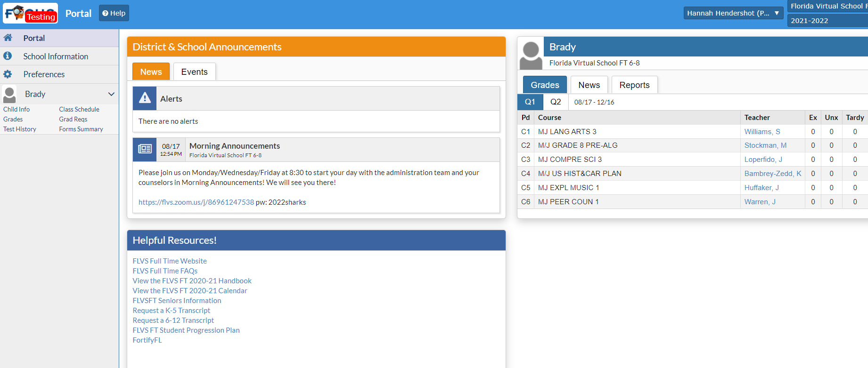
Task: Open the Hannah Hendershot user dropdown
Action: click(x=733, y=13)
